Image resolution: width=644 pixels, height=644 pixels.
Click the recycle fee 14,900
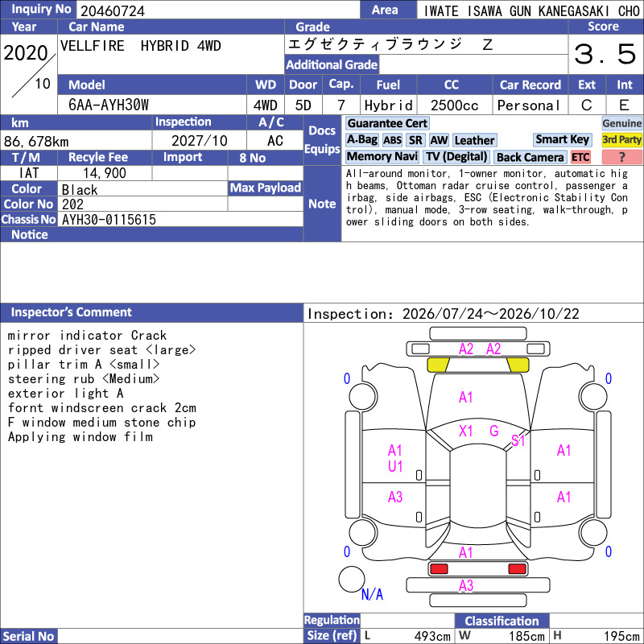[105, 173]
